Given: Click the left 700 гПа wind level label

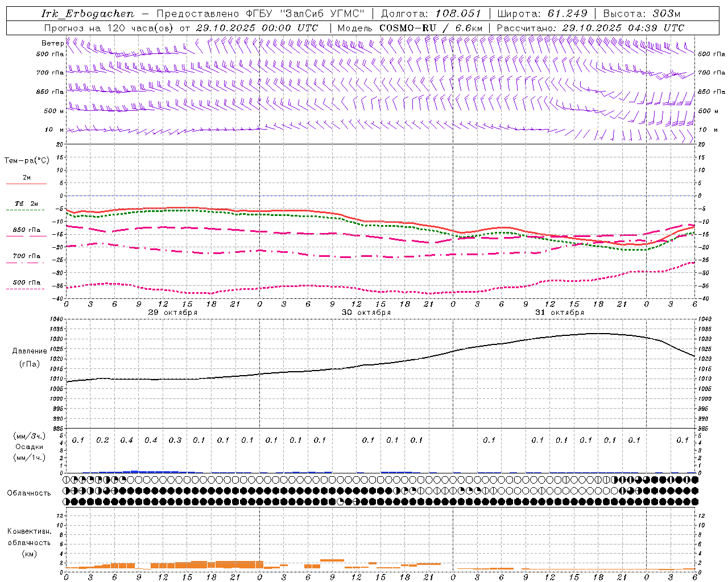Looking at the screenshot, I should pos(50,73).
